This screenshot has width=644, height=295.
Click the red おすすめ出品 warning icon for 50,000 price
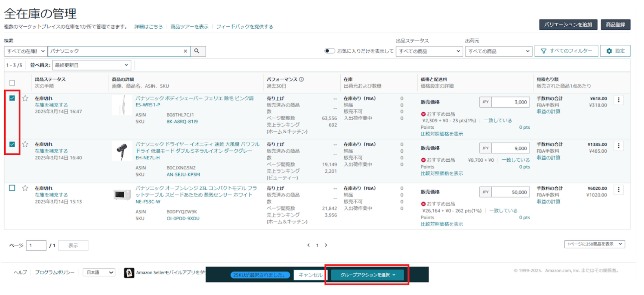pos(423,204)
